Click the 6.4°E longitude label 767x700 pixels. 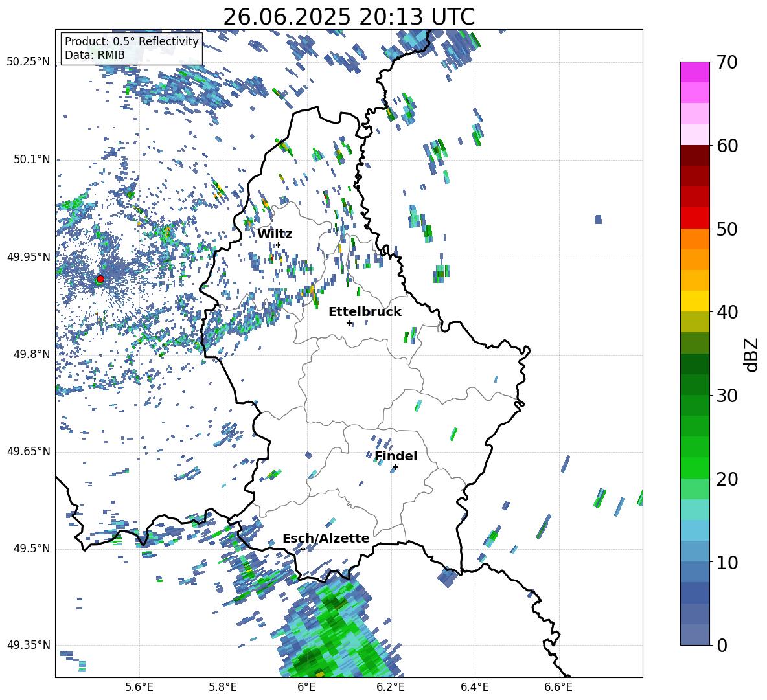coord(474,687)
